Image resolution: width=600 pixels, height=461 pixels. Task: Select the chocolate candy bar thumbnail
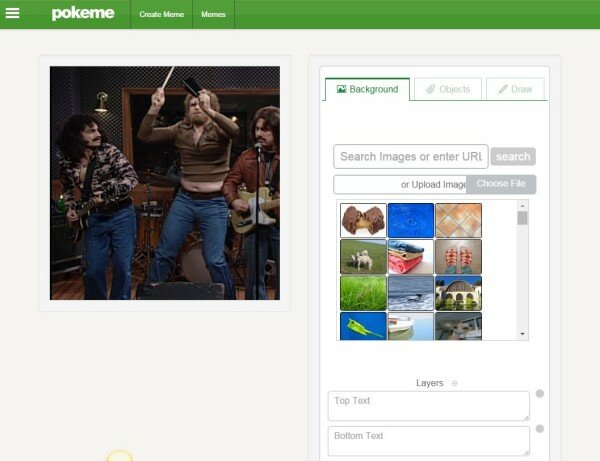click(363, 220)
